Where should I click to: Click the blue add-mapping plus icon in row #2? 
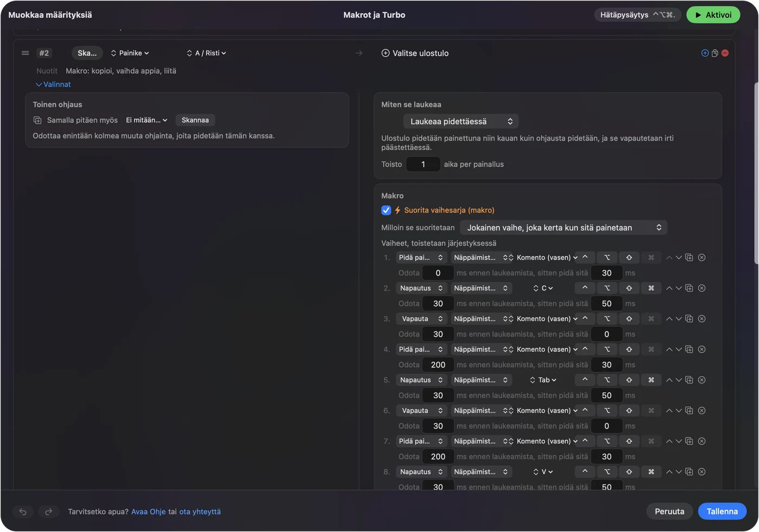(x=705, y=53)
